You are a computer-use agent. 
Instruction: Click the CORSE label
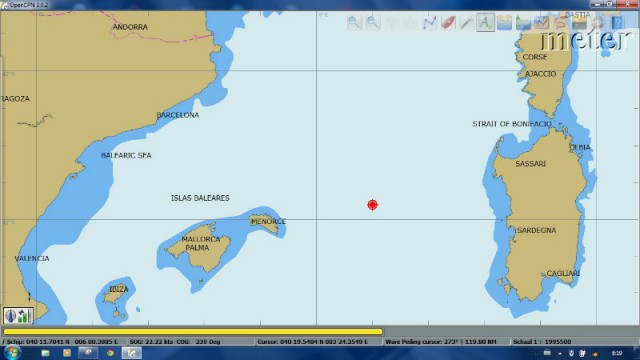535,57
